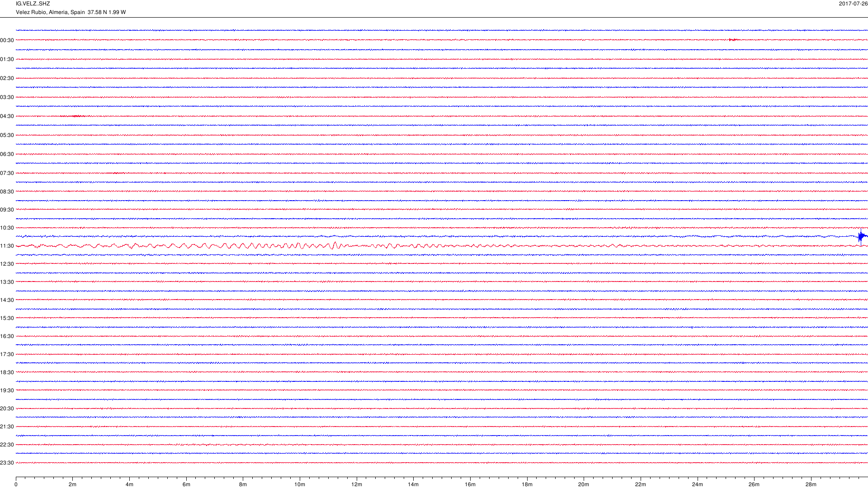Select the 14:30 time label
The width and height of the screenshot is (868, 488).
pos(7,300)
